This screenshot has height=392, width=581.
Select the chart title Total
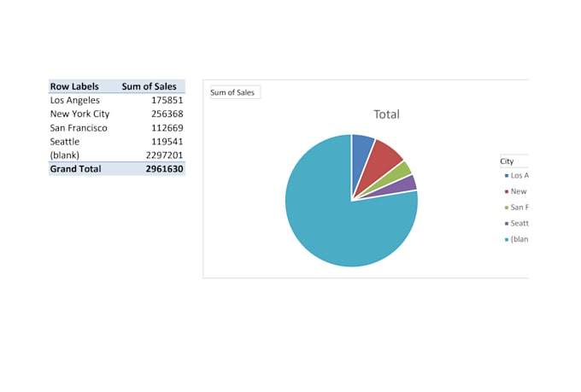click(x=386, y=114)
